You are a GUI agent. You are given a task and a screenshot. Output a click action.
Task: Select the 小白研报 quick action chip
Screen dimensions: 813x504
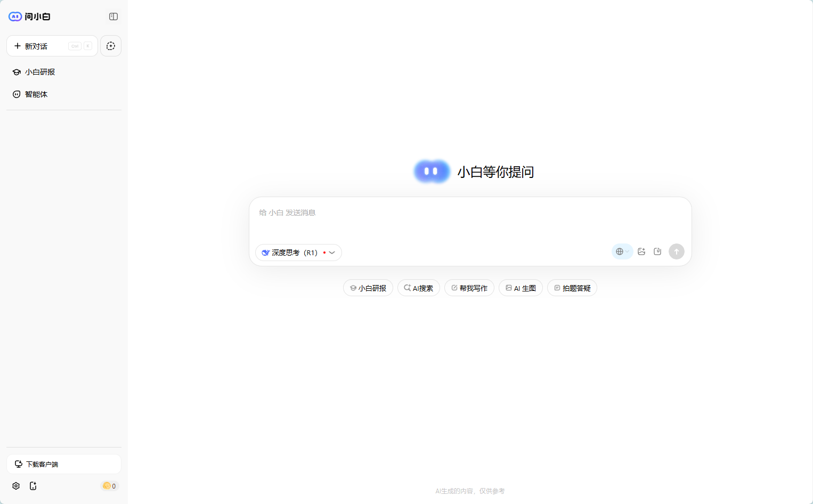pyautogui.click(x=368, y=288)
